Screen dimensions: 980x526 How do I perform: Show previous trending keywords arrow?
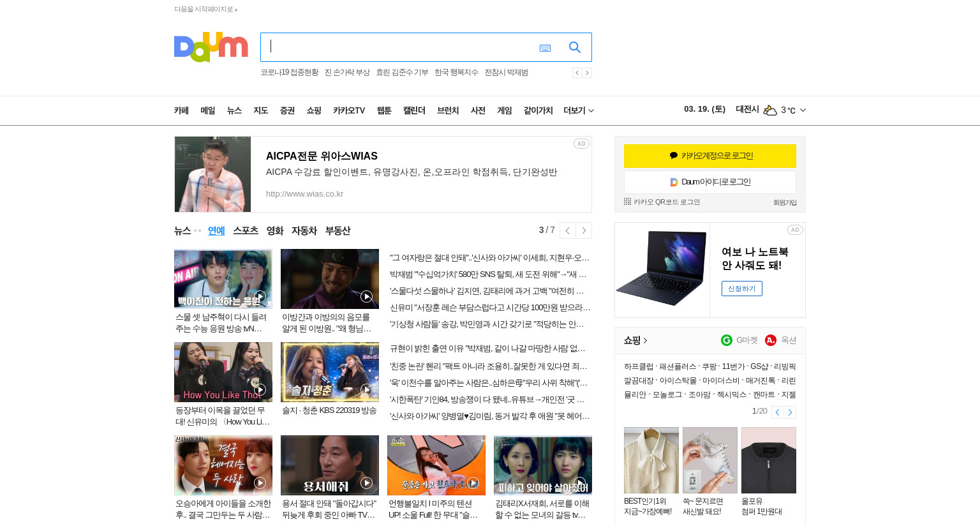(x=577, y=73)
